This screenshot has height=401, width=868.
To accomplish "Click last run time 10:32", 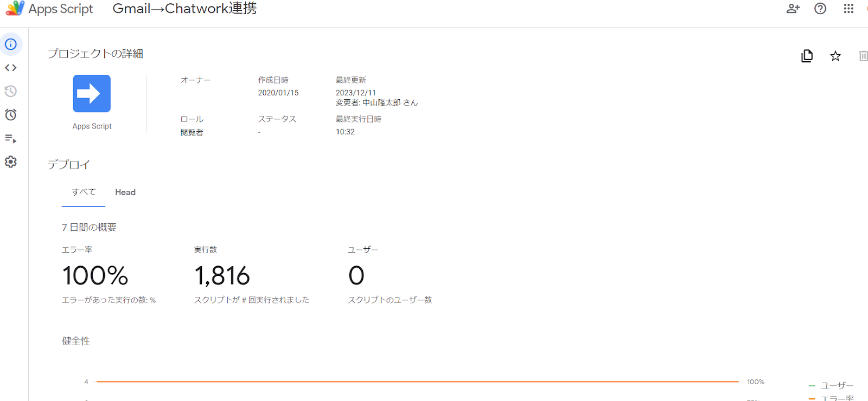I will [345, 132].
